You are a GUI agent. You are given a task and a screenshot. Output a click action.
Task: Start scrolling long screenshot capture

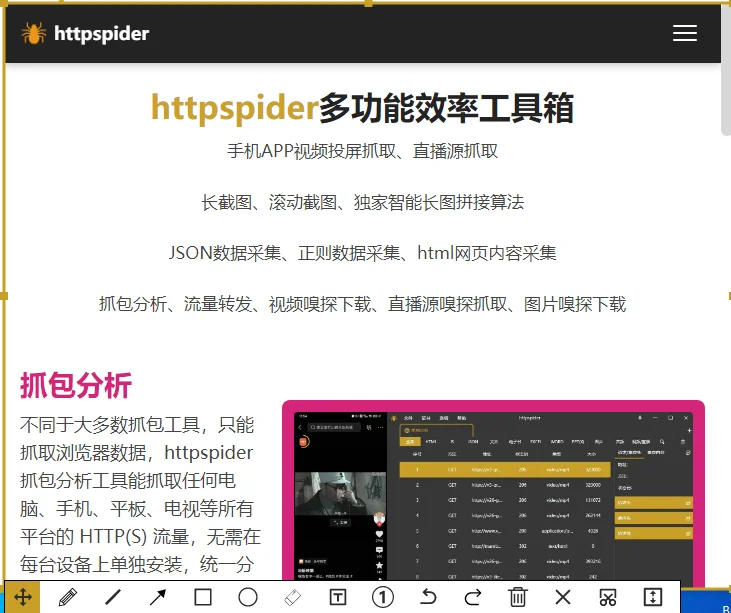(653, 597)
